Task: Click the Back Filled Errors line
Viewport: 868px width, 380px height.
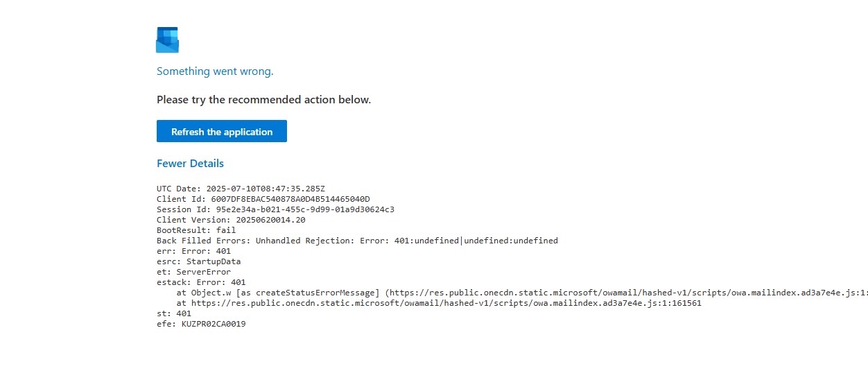Action: [x=357, y=241]
